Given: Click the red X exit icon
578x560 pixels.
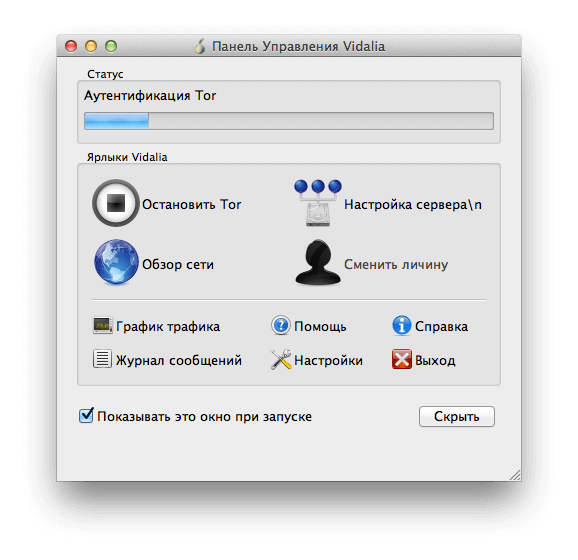Looking at the screenshot, I should click(x=401, y=359).
